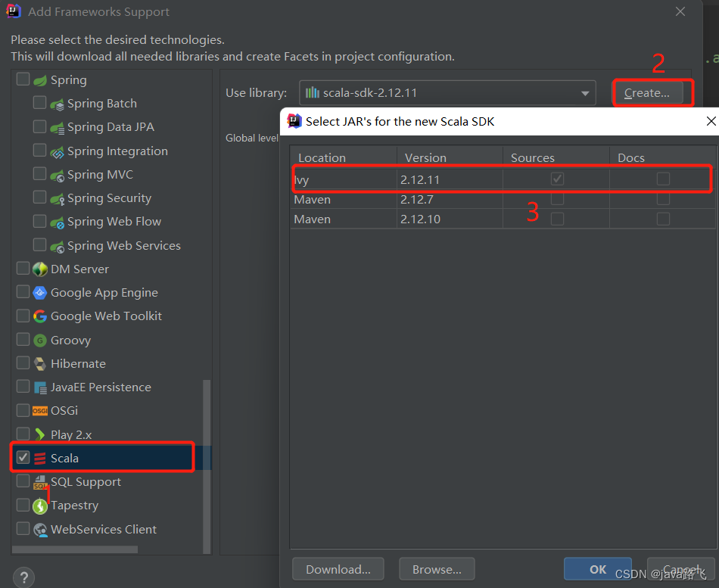Check the Spring Batch checkbox
This screenshot has width=719, height=588.
(x=40, y=102)
